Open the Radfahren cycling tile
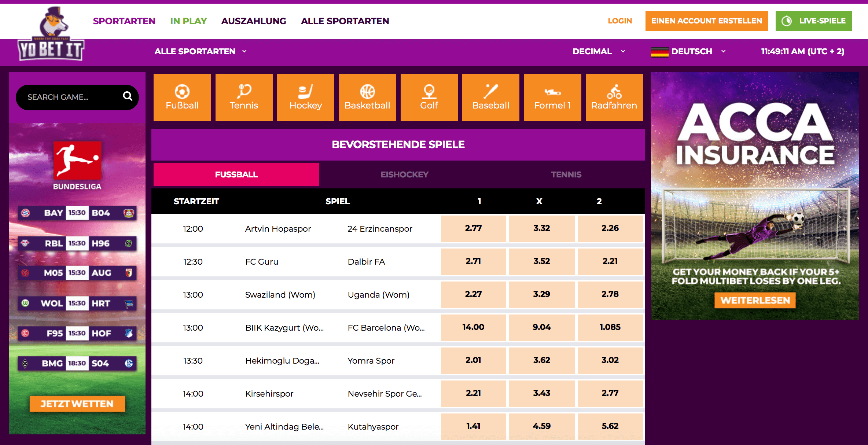This screenshot has width=868, height=445. point(614,98)
